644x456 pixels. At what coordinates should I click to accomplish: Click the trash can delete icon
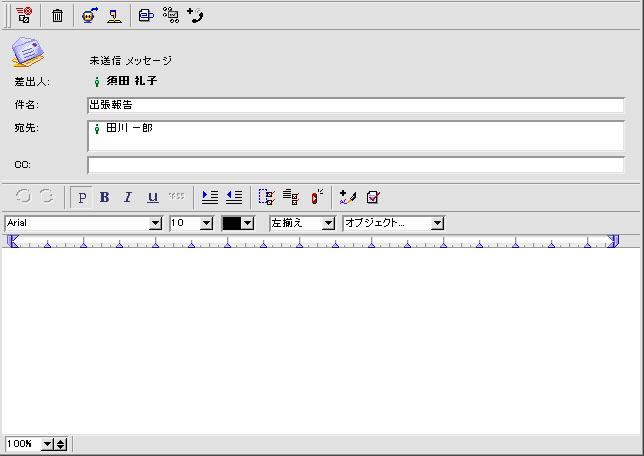(x=57, y=16)
